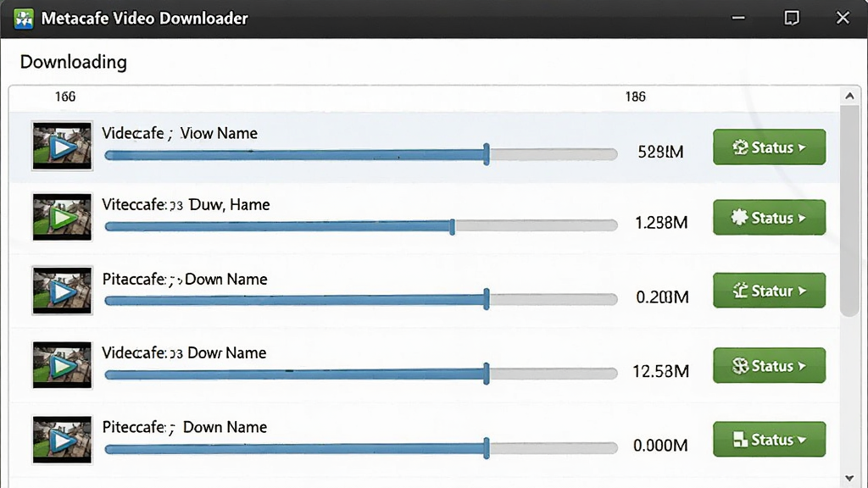This screenshot has width=868, height=488.
Task: Click the scrollbar down arrow
Action: pyautogui.click(x=849, y=478)
